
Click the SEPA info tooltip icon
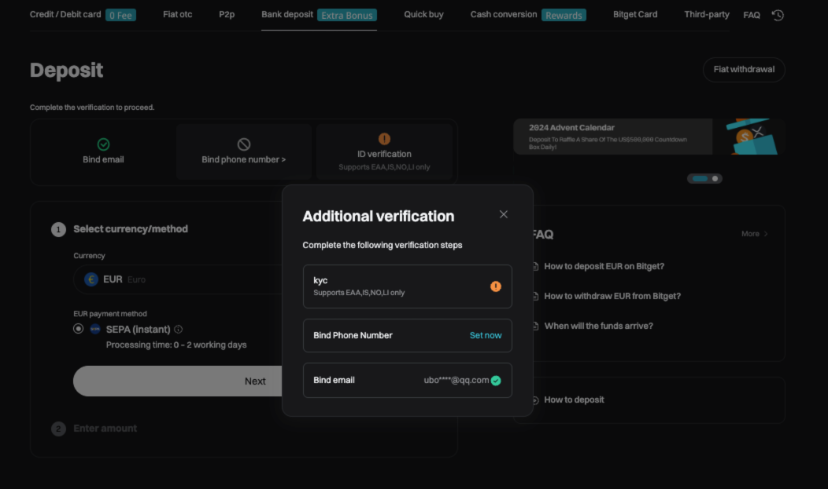[x=179, y=329]
